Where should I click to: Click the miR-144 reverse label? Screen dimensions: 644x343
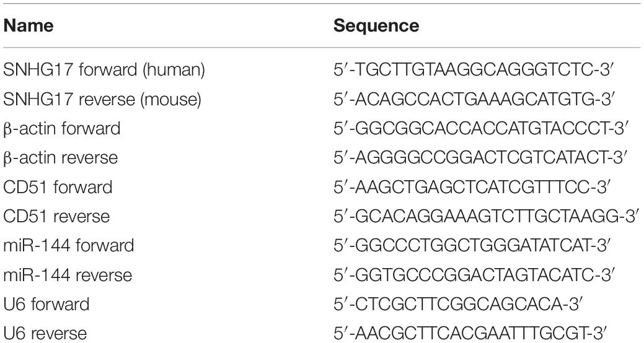click(x=68, y=275)
